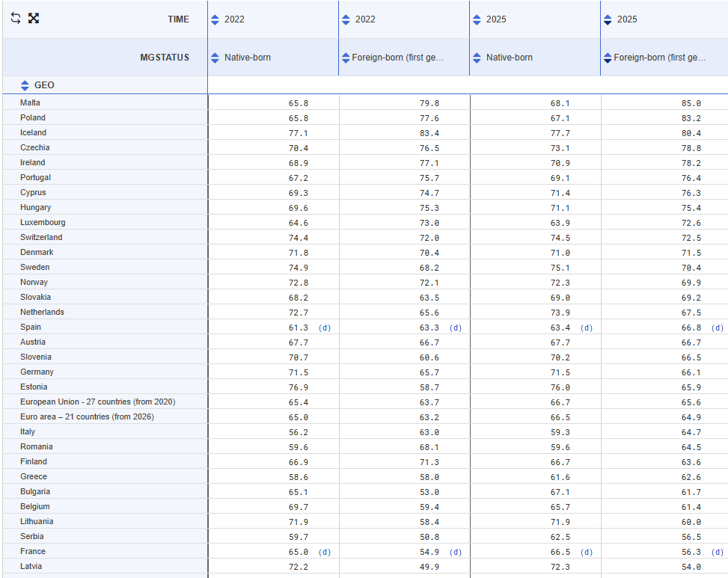Screen dimensions: 728x578
Task: Select the Greece row label
Action: [34, 476]
